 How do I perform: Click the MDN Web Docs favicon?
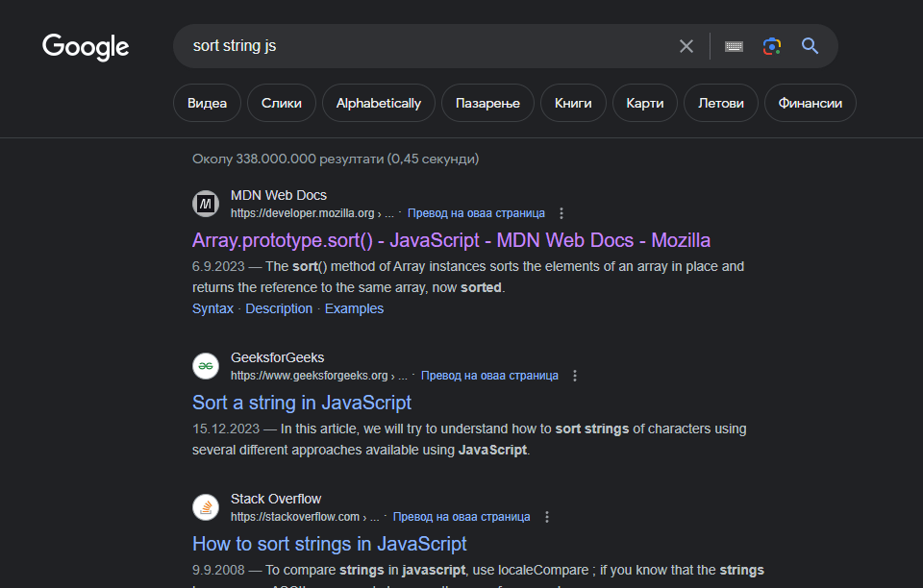point(206,204)
